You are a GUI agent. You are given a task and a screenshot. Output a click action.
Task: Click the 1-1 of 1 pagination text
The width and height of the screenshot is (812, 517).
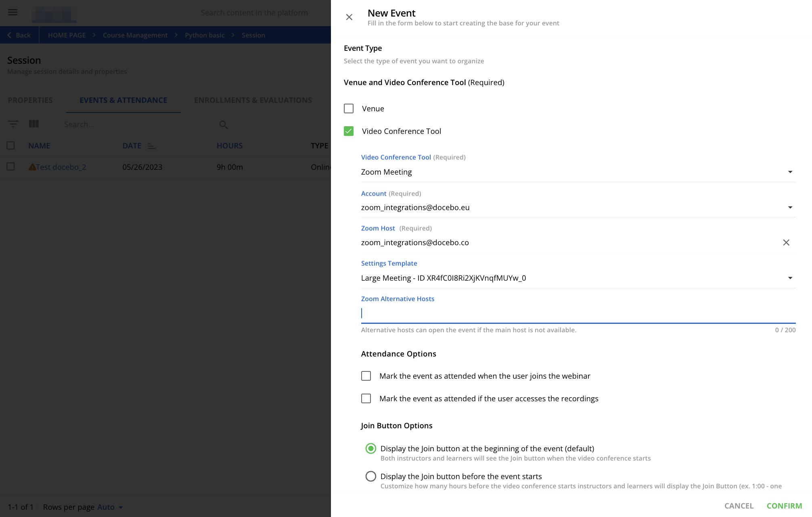(x=21, y=507)
